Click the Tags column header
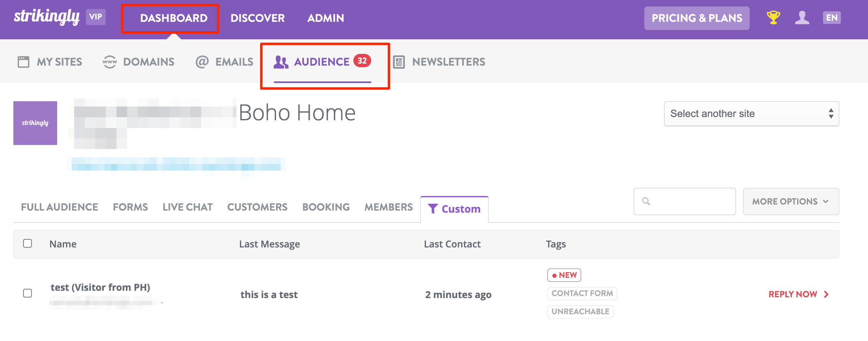 click(x=556, y=244)
